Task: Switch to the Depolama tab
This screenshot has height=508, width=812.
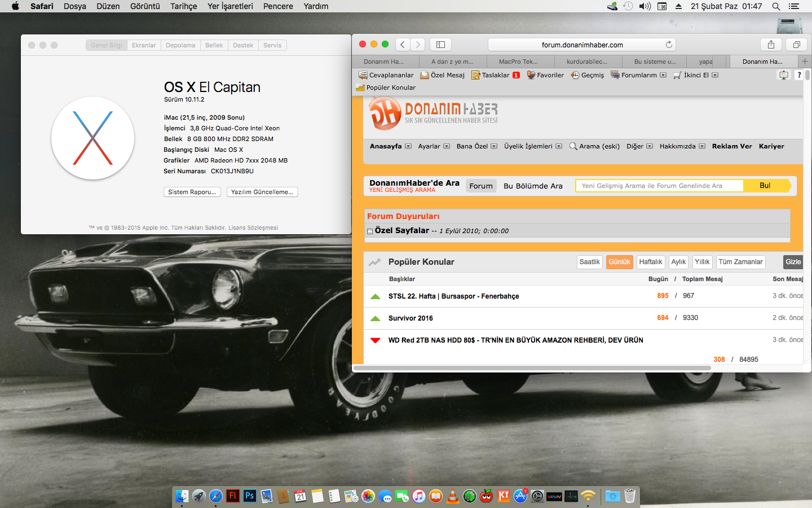Action: coord(180,45)
